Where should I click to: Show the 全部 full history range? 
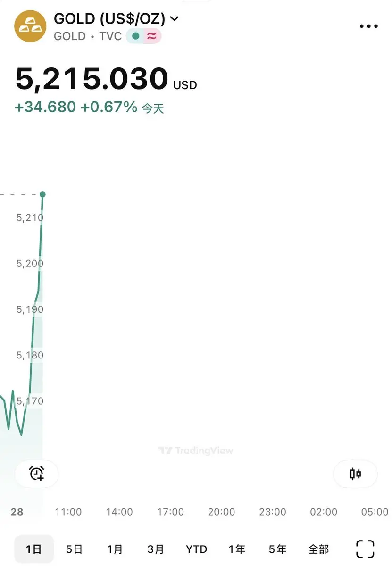(318, 549)
